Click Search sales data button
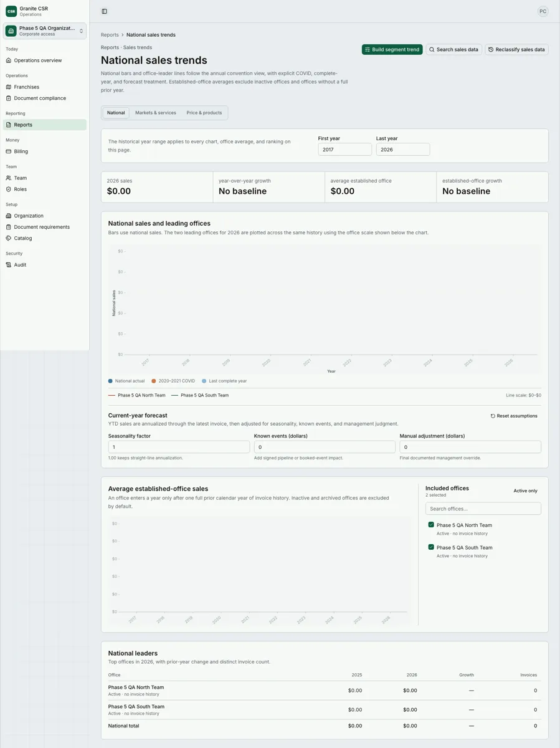 point(454,49)
